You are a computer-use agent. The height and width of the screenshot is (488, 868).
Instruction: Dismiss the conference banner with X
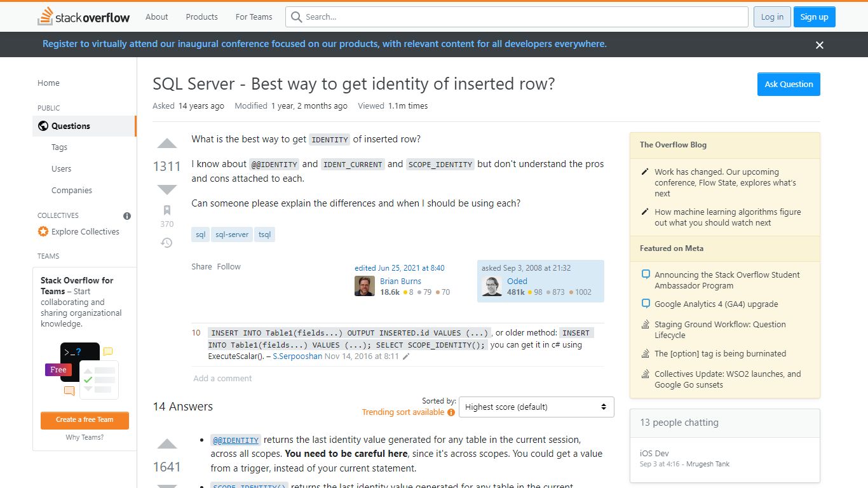click(820, 44)
